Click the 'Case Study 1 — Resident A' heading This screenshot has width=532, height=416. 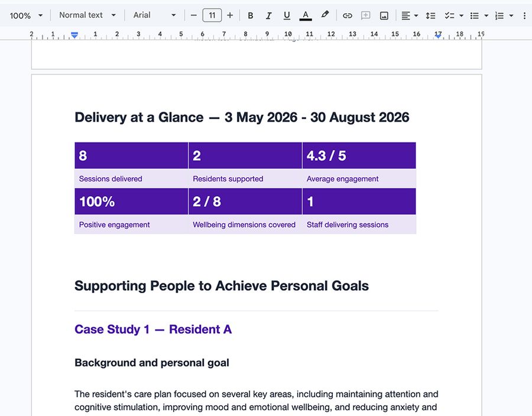[x=153, y=329]
